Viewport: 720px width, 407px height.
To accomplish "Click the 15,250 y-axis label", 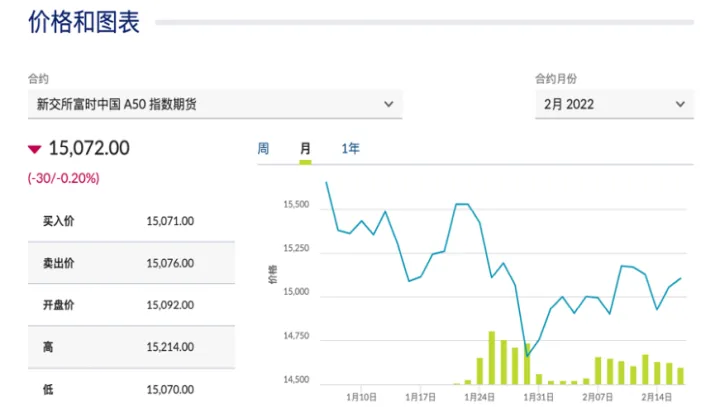I will coord(296,248).
